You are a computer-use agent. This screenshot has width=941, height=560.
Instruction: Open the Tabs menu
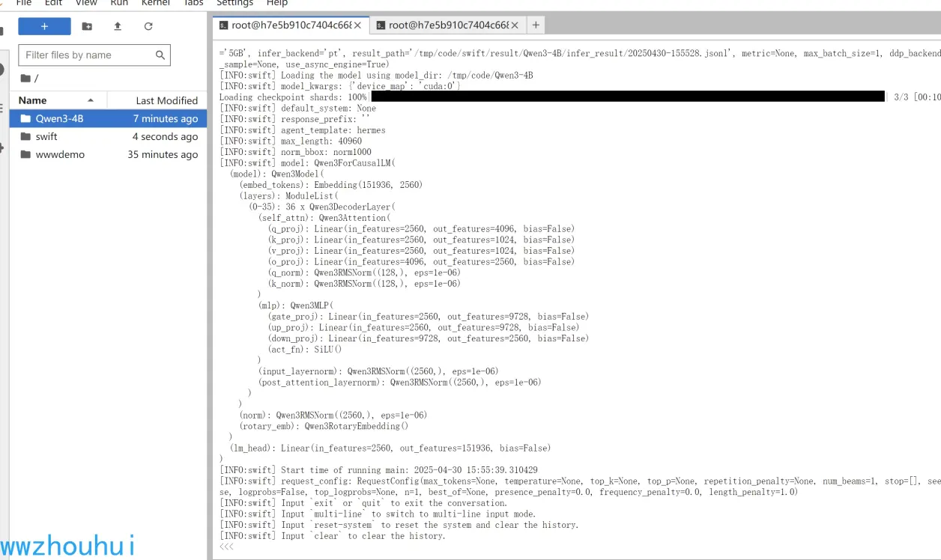tap(193, 3)
